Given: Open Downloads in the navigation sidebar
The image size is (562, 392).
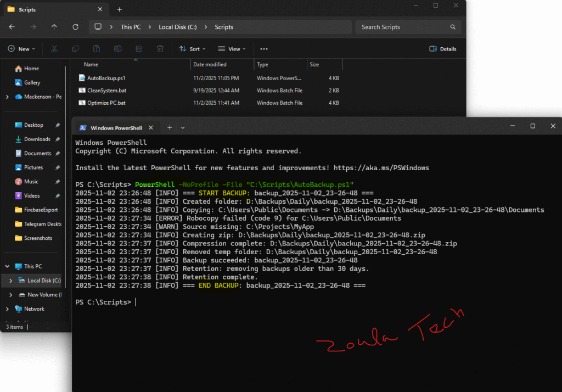Looking at the screenshot, I should (x=37, y=139).
